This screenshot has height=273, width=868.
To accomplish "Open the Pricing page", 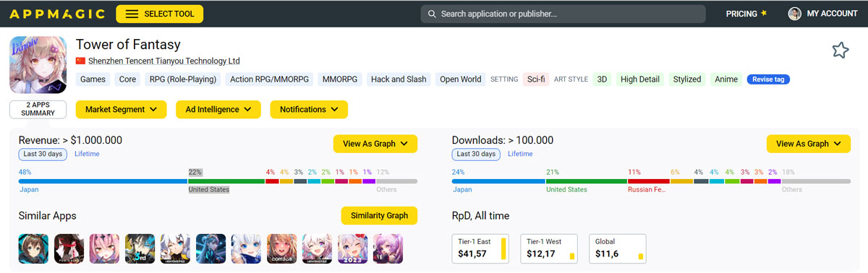I will (741, 14).
